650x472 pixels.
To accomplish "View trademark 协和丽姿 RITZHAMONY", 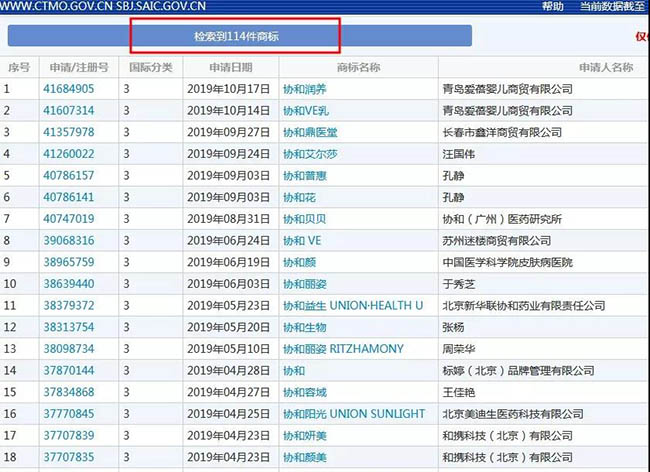I will click(343, 349).
